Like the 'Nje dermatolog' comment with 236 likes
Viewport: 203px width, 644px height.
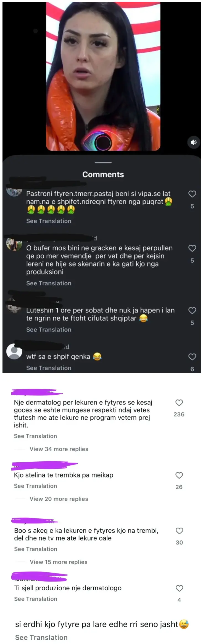tap(179, 403)
